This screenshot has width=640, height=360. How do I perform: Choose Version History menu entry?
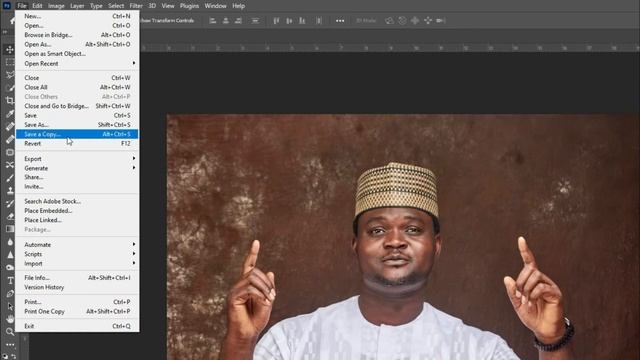coord(77,287)
